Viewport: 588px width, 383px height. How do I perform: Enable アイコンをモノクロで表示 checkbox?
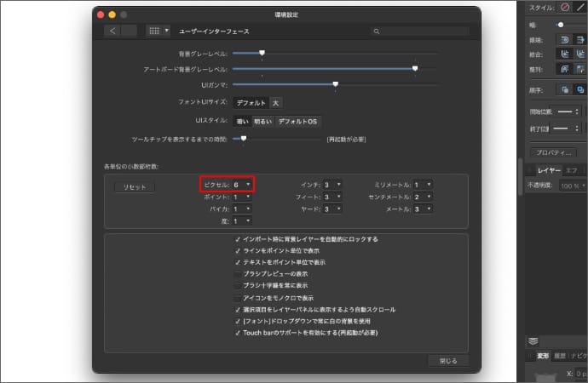click(x=238, y=298)
